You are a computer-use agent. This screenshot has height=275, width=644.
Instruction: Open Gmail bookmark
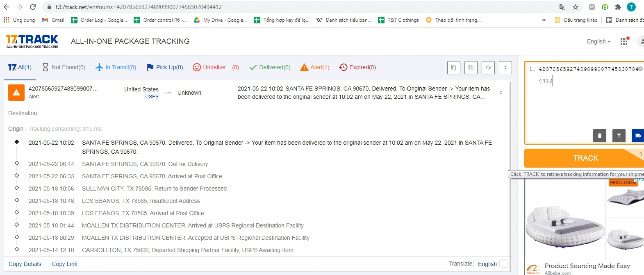(x=53, y=20)
